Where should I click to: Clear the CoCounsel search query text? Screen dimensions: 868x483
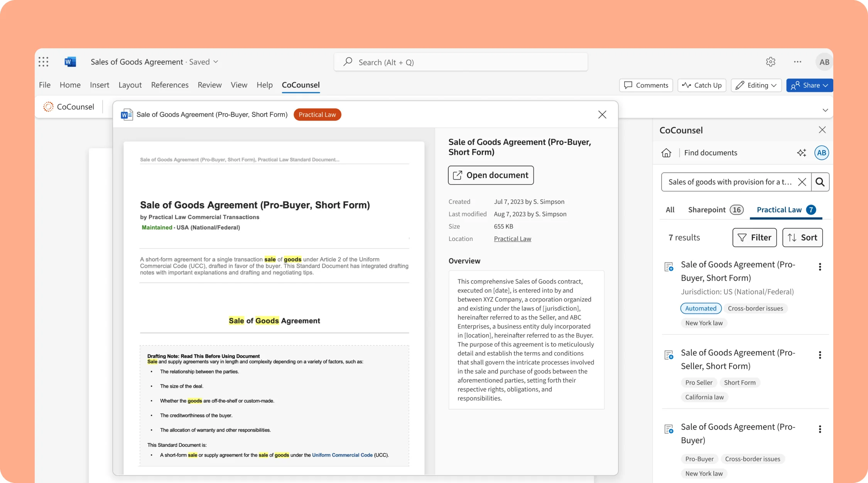[x=802, y=182]
